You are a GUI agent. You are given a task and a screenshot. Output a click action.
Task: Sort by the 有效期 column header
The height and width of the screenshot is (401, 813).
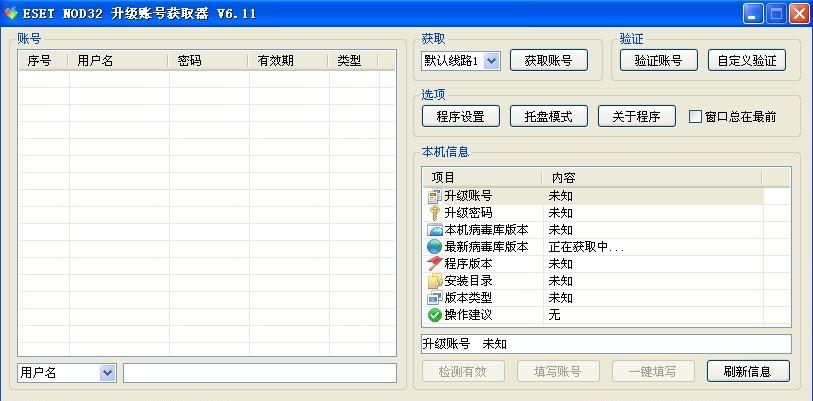tap(288, 61)
